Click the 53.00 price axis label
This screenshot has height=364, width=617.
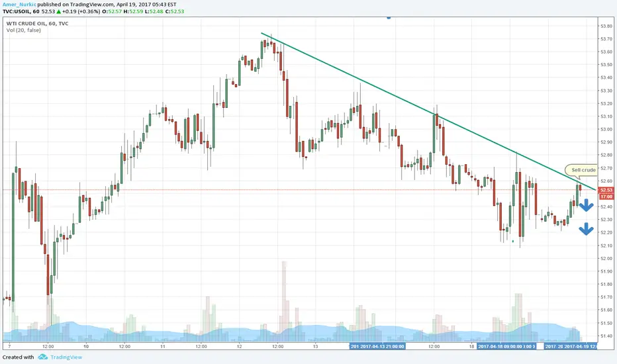(x=606, y=129)
